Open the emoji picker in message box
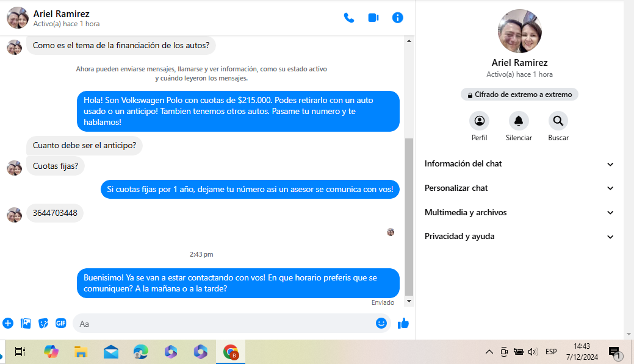The height and width of the screenshot is (364, 634). [381, 323]
